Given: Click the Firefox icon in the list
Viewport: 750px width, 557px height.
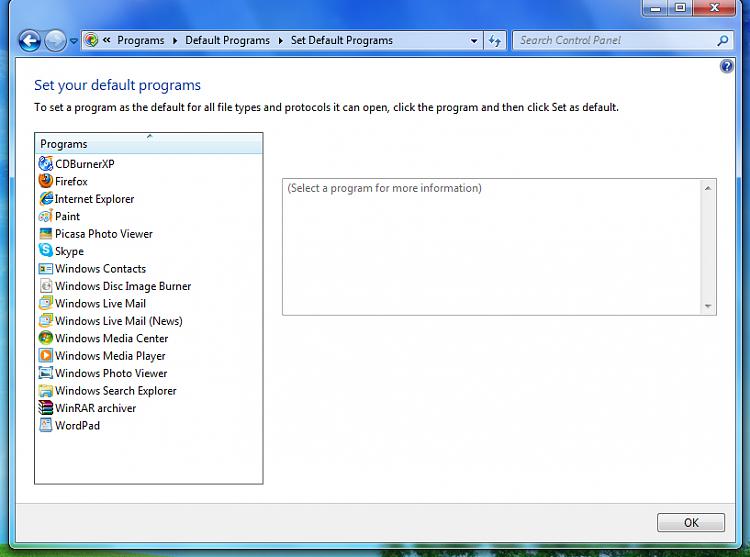Looking at the screenshot, I should click(45, 181).
